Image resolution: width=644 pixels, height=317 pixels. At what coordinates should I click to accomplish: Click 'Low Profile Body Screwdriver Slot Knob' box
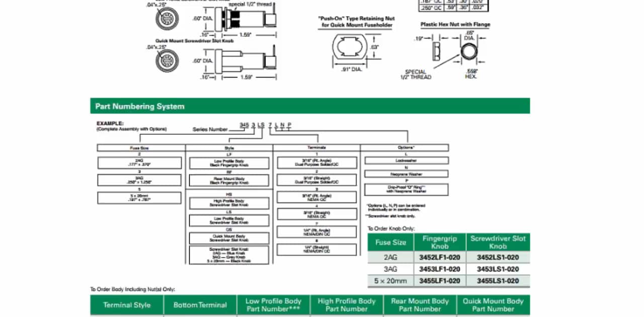(x=229, y=220)
